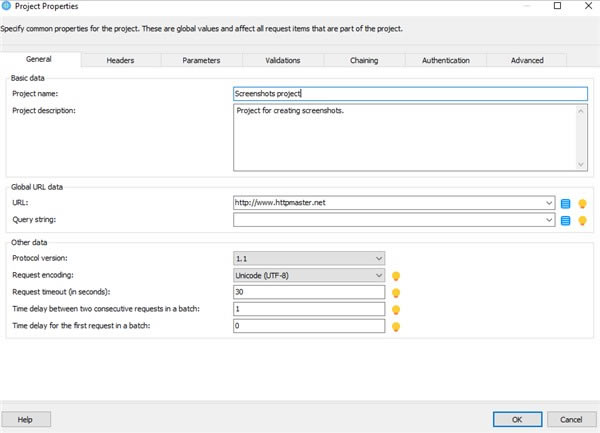Click the lightbulb hint icon next to URL
This screenshot has width=600, height=433.
coord(582,203)
